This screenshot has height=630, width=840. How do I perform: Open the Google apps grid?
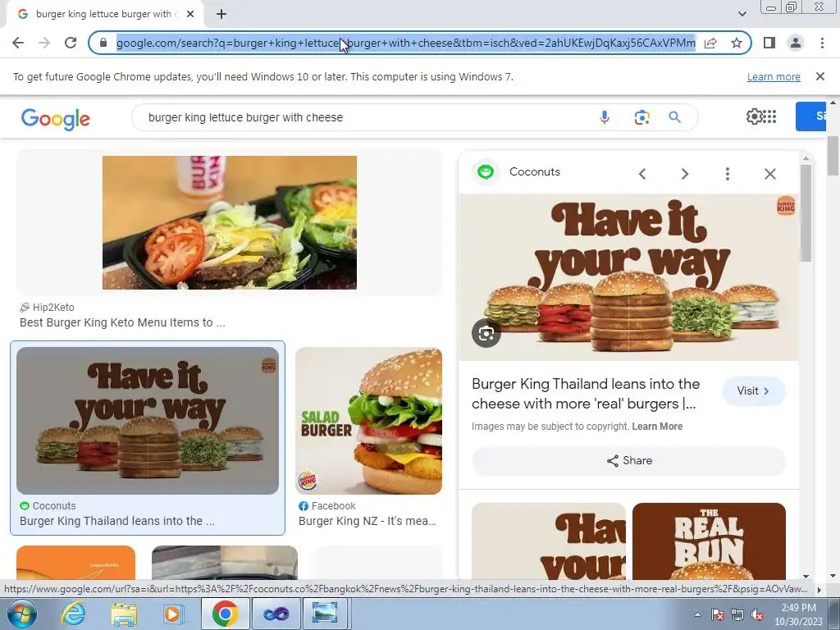tap(769, 116)
